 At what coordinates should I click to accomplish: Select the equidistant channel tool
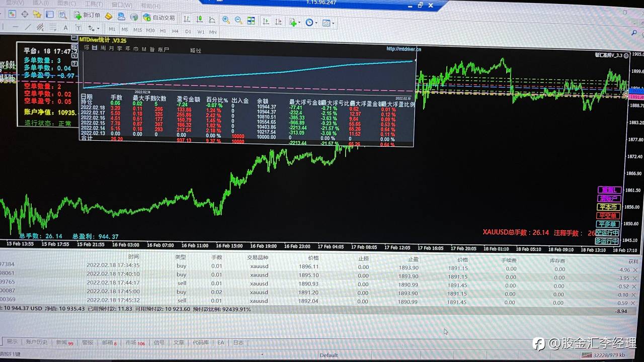point(40,27)
